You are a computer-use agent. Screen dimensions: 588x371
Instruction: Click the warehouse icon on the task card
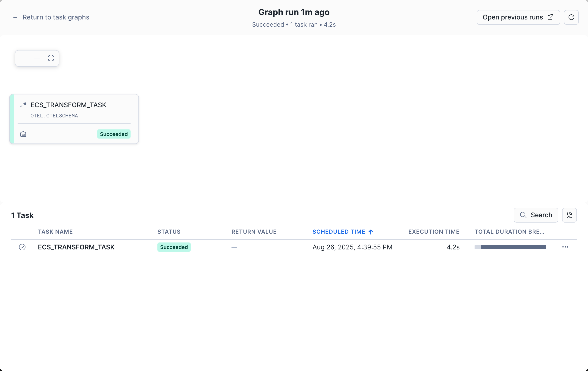coord(23,134)
